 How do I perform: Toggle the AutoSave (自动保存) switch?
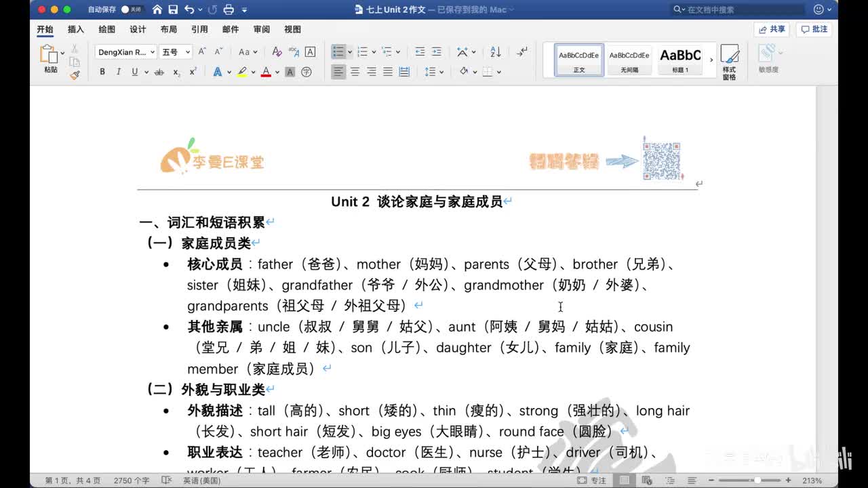click(132, 9)
